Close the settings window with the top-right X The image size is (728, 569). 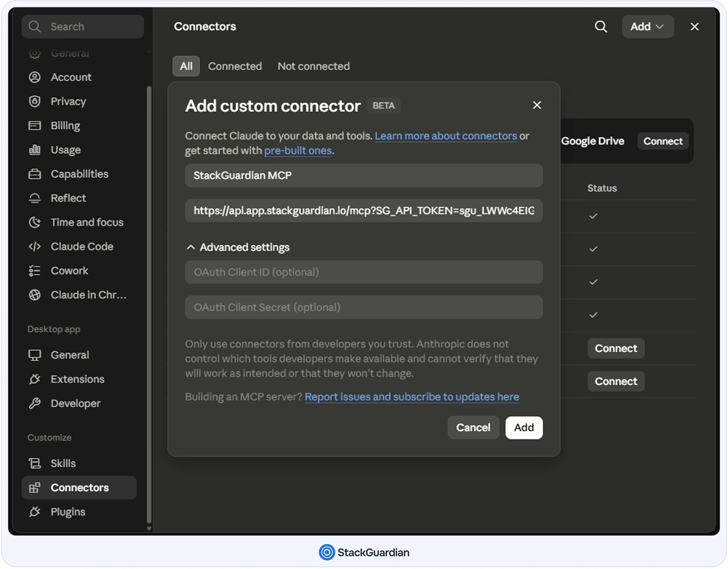(x=694, y=27)
